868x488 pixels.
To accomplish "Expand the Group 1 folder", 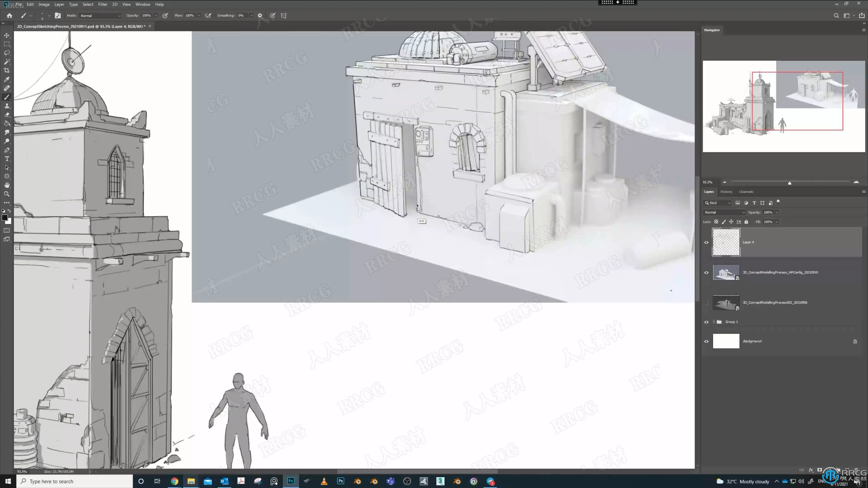I will point(714,322).
